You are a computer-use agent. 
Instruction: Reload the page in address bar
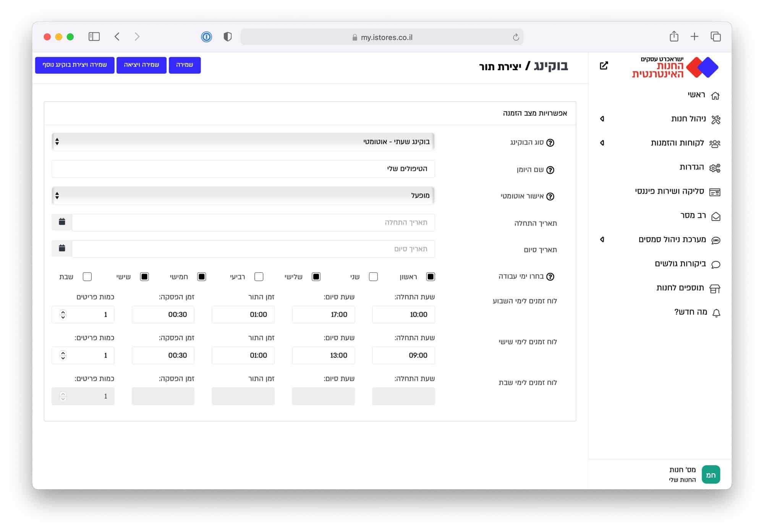(x=516, y=37)
